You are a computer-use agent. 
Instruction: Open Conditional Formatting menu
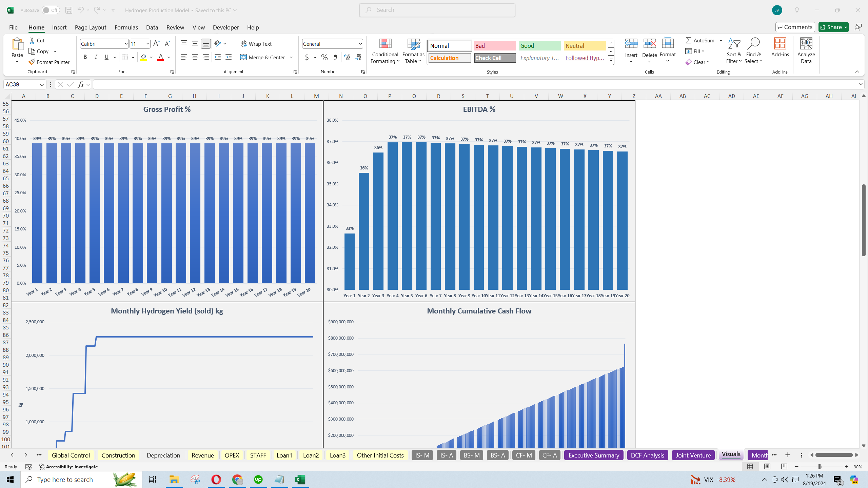pyautogui.click(x=385, y=51)
